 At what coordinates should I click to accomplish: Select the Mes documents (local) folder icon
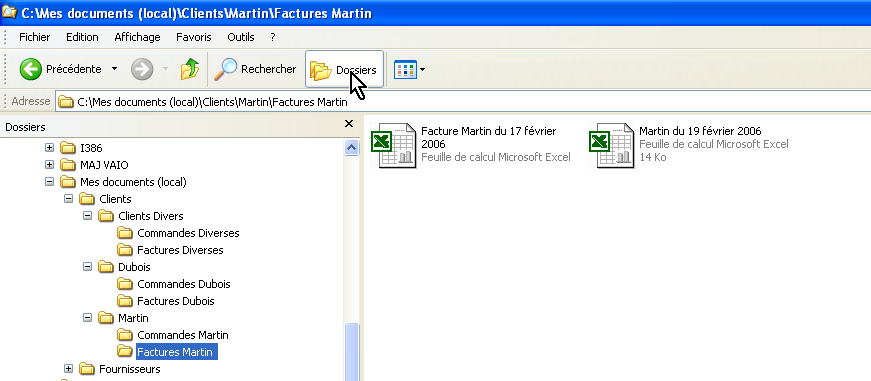click(x=68, y=182)
